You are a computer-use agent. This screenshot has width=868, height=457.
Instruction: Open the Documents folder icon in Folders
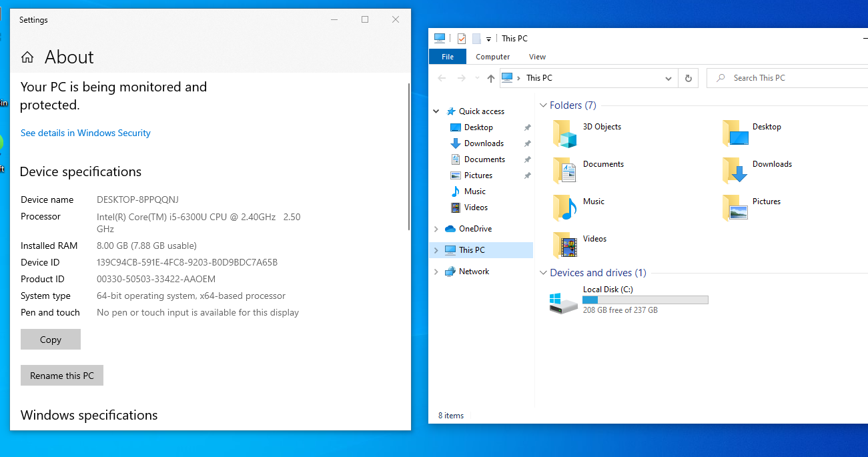564,171
